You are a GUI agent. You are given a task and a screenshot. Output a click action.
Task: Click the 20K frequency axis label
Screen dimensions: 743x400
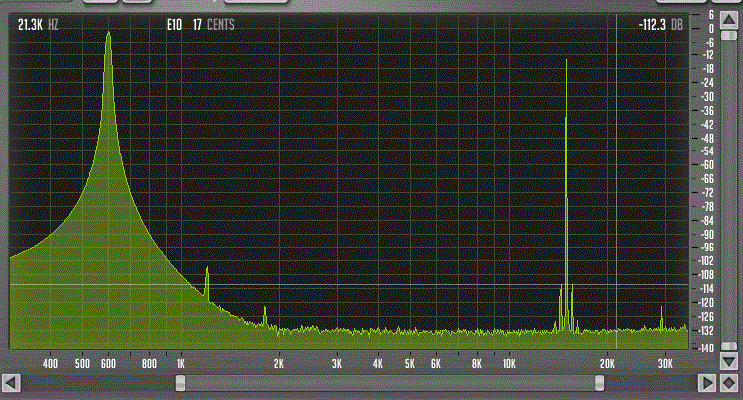coord(607,364)
